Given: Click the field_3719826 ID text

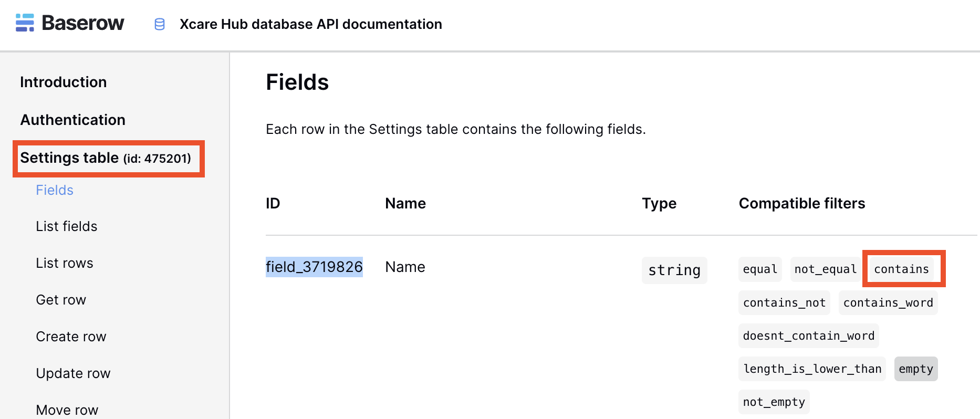Looking at the screenshot, I should tap(314, 267).
